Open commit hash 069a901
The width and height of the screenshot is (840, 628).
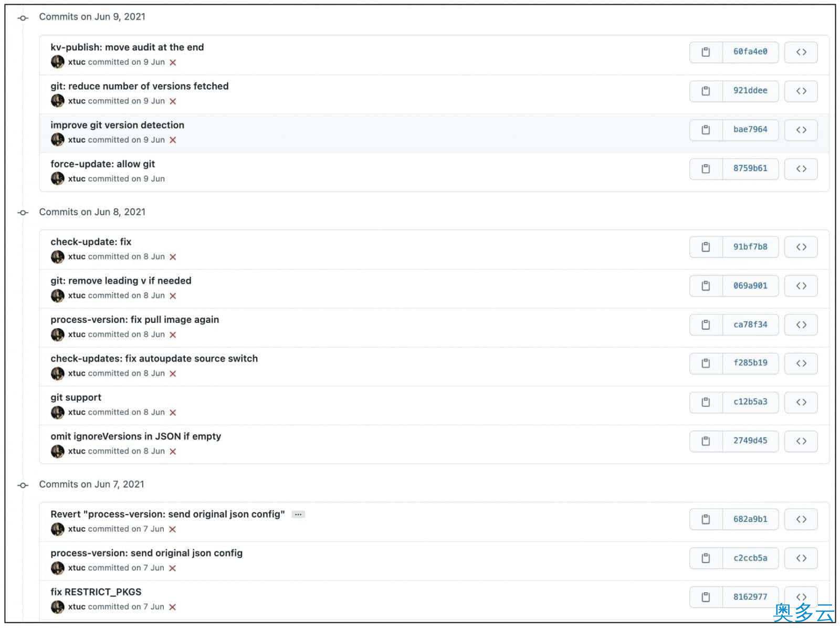(750, 286)
